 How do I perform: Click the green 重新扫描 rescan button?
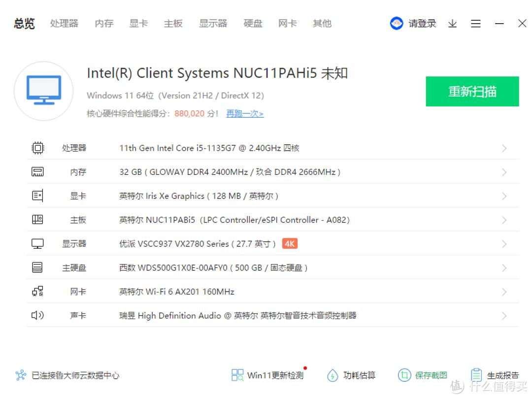[x=472, y=92]
